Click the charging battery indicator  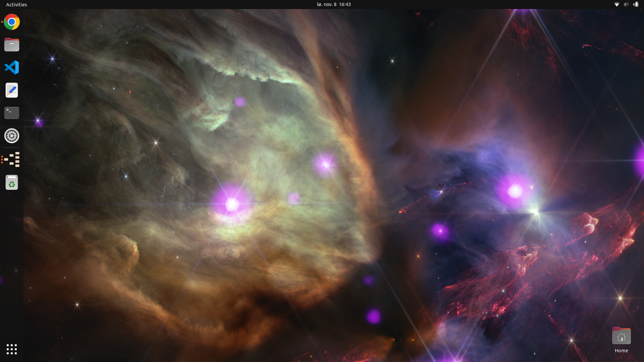tap(636, 4)
